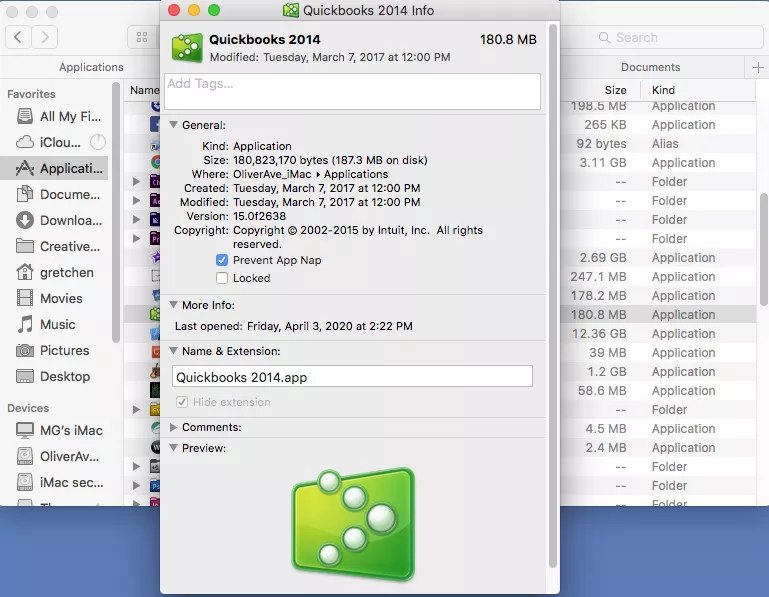Screen dimensions: 769x597
Task: Open iCloud Drive in Finder sidebar
Action: [51, 142]
